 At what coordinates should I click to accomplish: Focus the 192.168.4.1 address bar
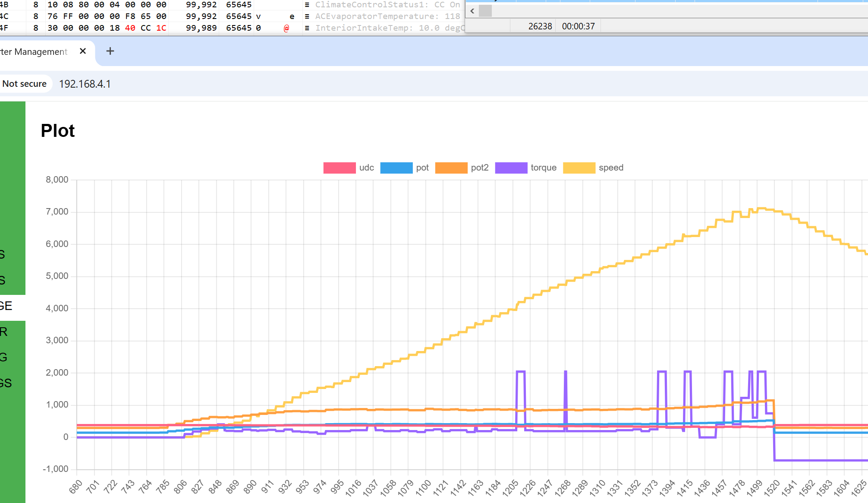[x=85, y=84]
